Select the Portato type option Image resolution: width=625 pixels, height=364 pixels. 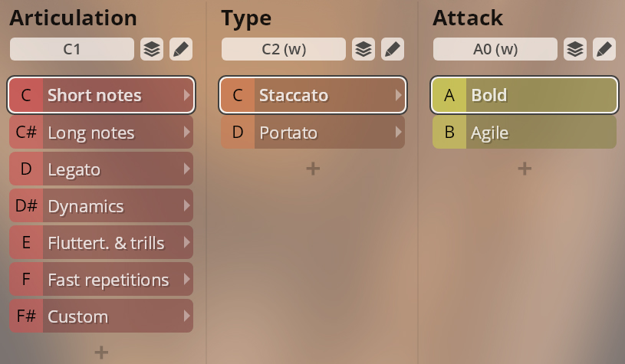click(x=313, y=133)
